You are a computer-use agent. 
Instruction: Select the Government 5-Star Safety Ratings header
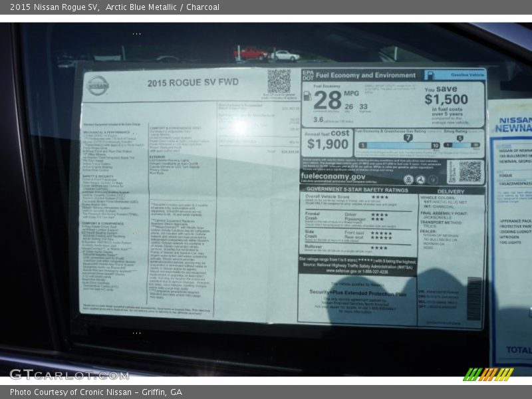pyautogui.click(x=358, y=190)
